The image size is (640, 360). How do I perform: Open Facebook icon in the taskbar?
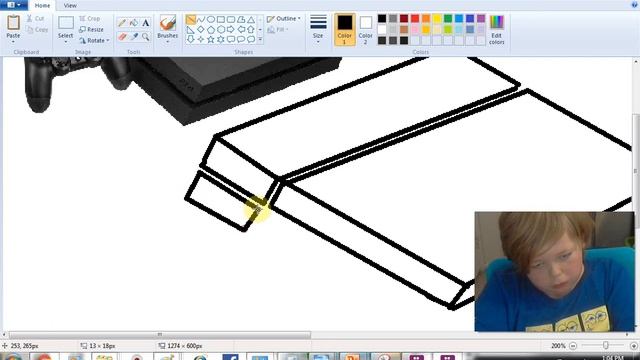(230, 357)
